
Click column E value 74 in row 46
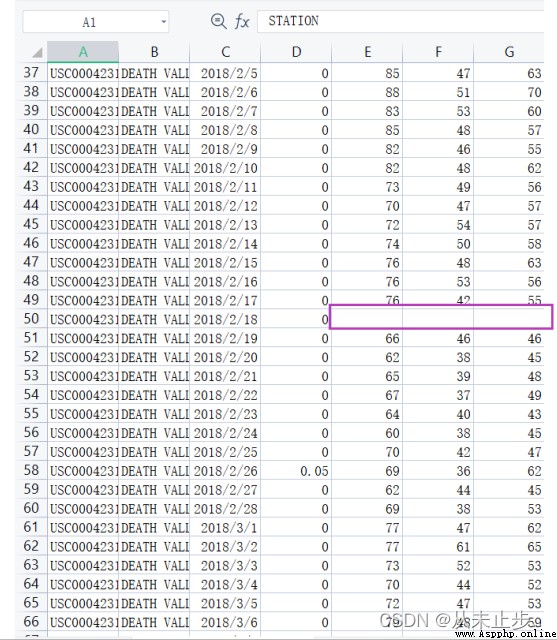[x=367, y=243]
